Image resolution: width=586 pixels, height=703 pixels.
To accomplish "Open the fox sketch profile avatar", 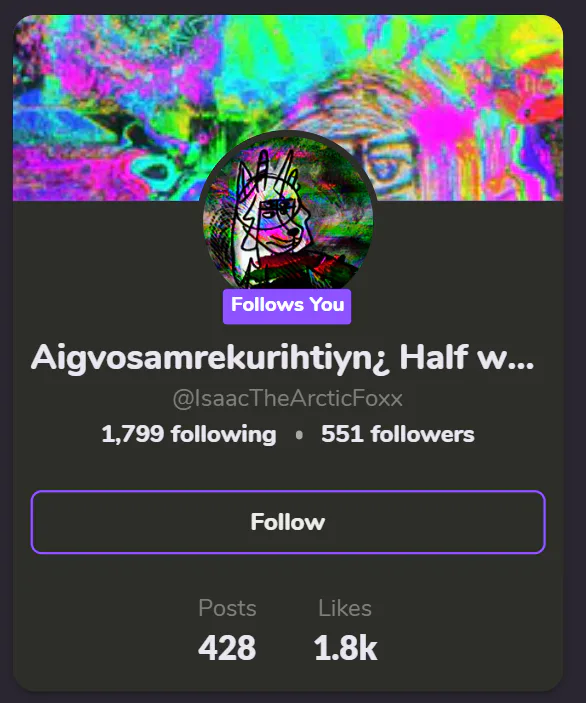I will (288, 215).
